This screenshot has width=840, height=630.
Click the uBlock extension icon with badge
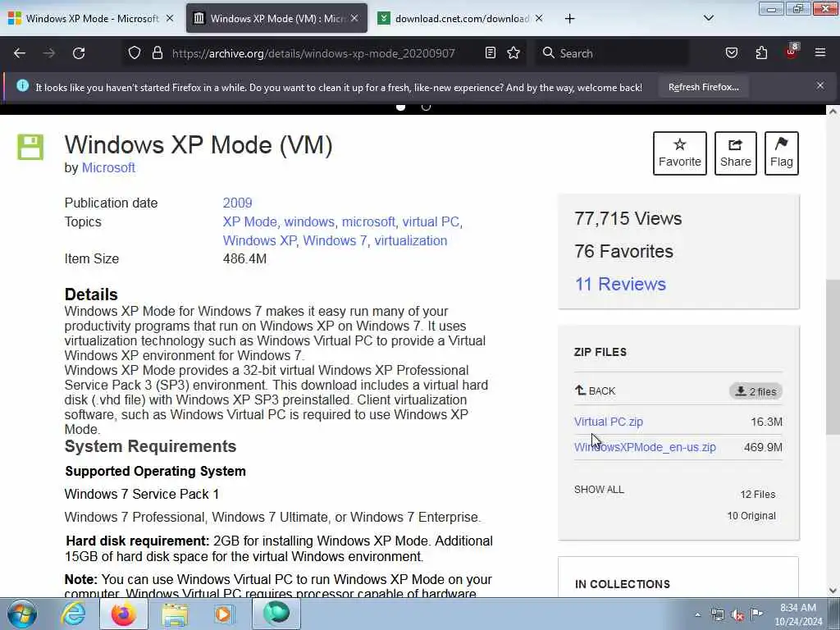point(792,52)
